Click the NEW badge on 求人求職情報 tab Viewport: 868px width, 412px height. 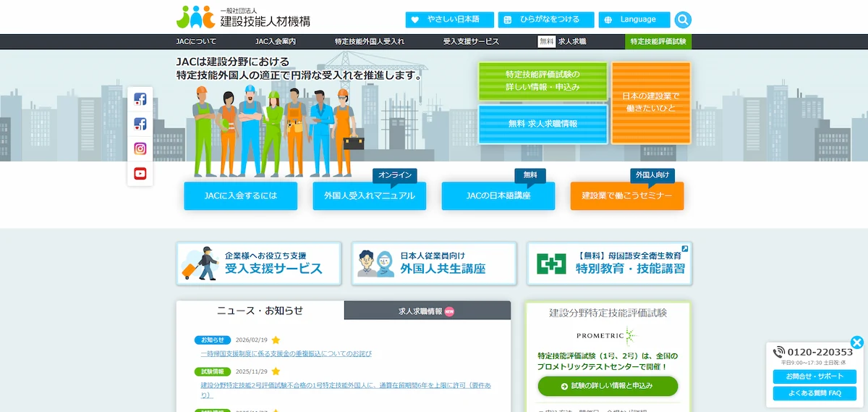[449, 311]
